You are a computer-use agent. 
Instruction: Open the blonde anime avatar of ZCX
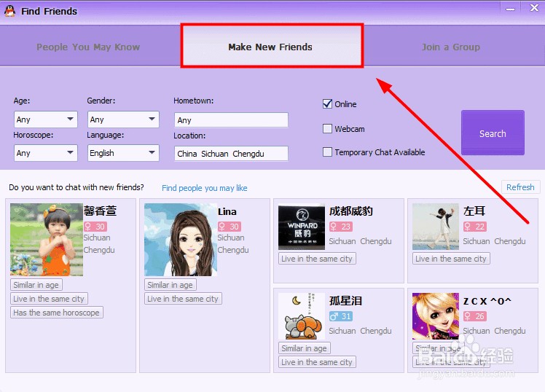tap(436, 316)
